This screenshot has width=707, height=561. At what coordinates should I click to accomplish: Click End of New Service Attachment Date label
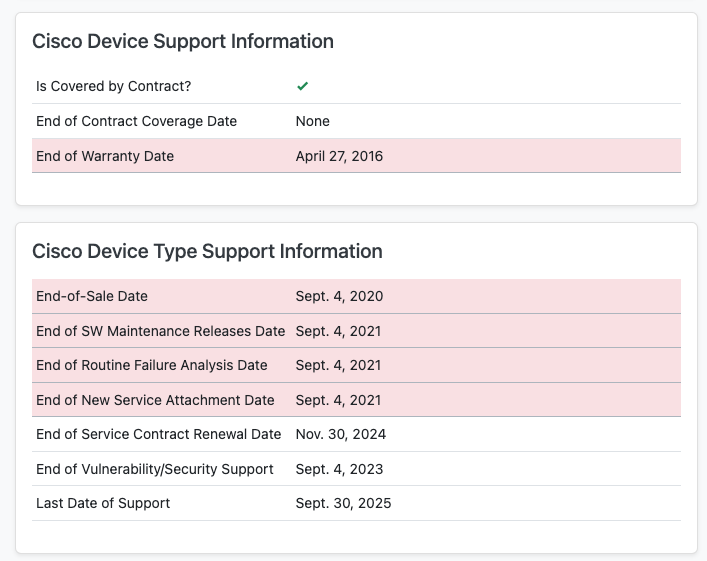coord(155,400)
